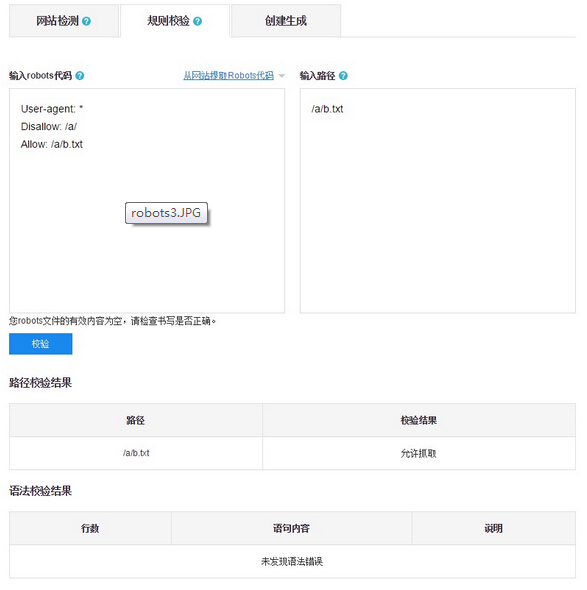
Task: Focus the path input text area
Action: [x=438, y=201]
